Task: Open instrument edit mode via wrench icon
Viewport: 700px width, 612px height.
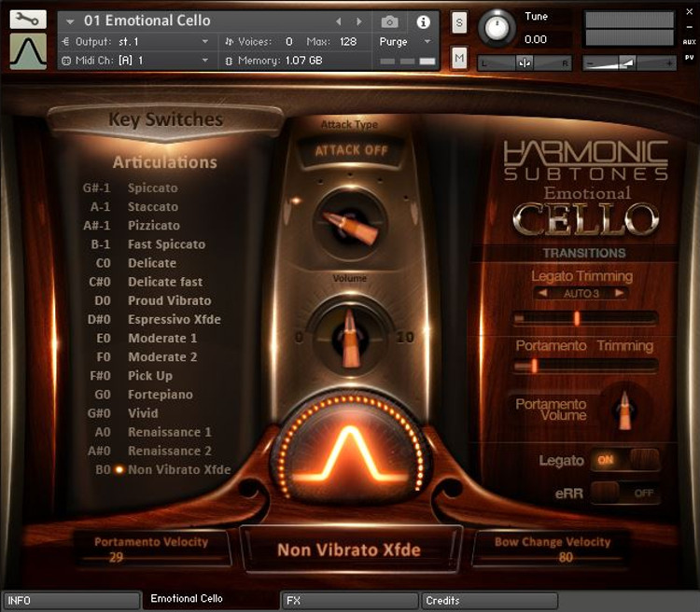Action: coord(28,20)
